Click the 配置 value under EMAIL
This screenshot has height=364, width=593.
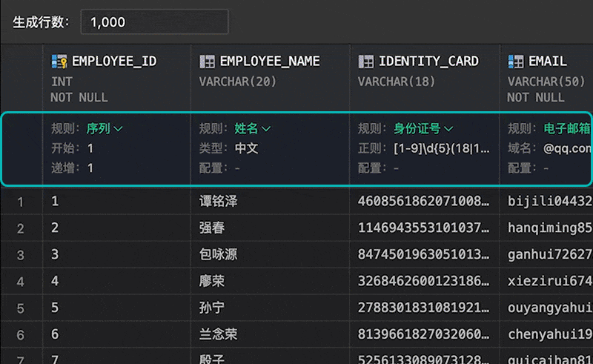(546, 168)
